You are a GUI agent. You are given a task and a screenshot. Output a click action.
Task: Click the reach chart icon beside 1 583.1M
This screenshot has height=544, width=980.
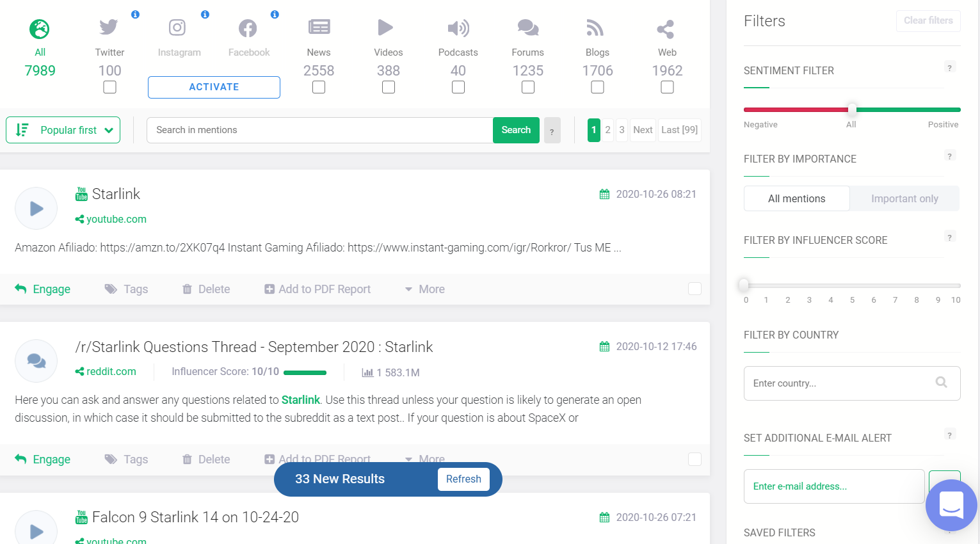pyautogui.click(x=367, y=372)
